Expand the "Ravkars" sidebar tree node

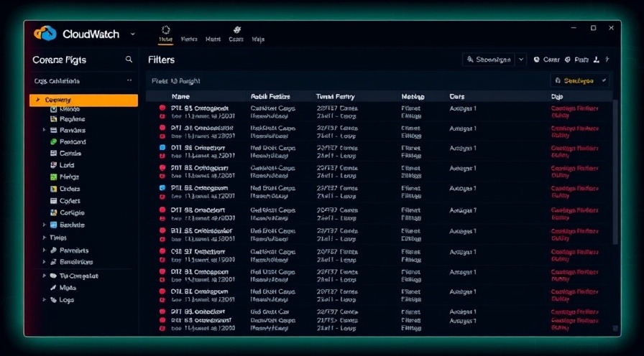[45, 130]
